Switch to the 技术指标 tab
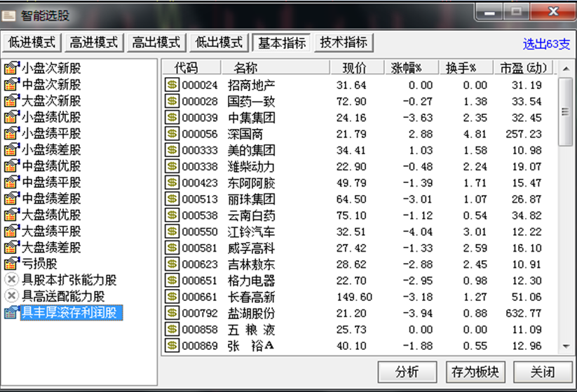Image resolution: width=577 pixels, height=392 pixels. [x=344, y=43]
